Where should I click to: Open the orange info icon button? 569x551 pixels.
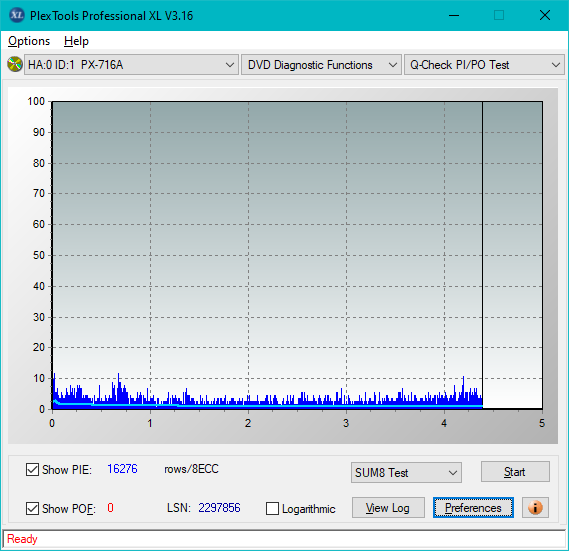point(535,507)
